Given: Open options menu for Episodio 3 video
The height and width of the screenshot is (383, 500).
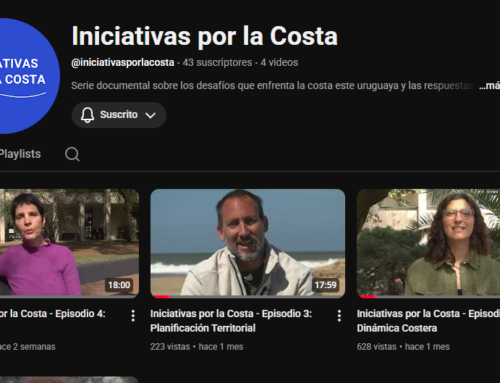Looking at the screenshot, I should tap(339, 315).
